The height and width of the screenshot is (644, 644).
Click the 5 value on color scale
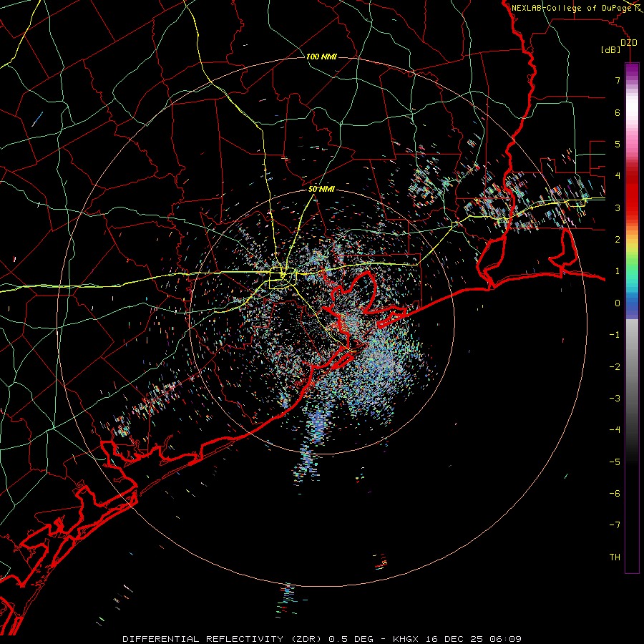click(x=618, y=144)
